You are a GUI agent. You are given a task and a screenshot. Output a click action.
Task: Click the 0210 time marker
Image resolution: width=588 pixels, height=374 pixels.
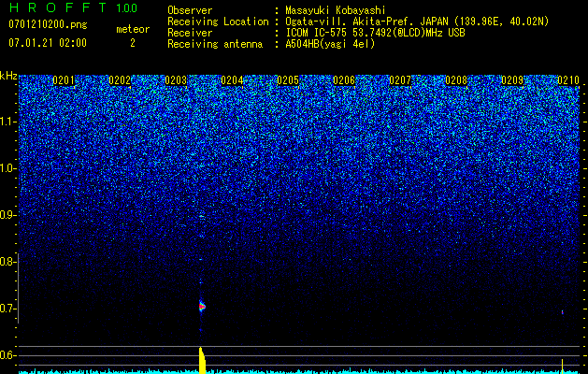[568, 80]
